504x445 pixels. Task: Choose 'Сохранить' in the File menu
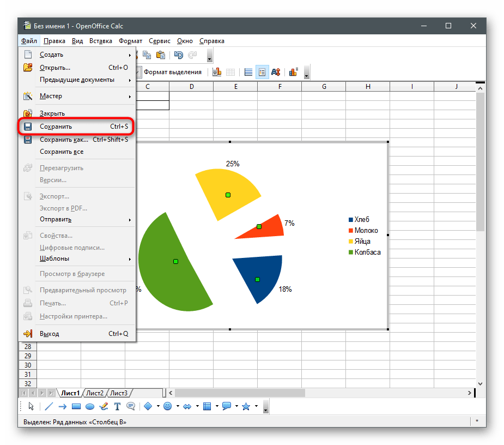click(x=56, y=127)
